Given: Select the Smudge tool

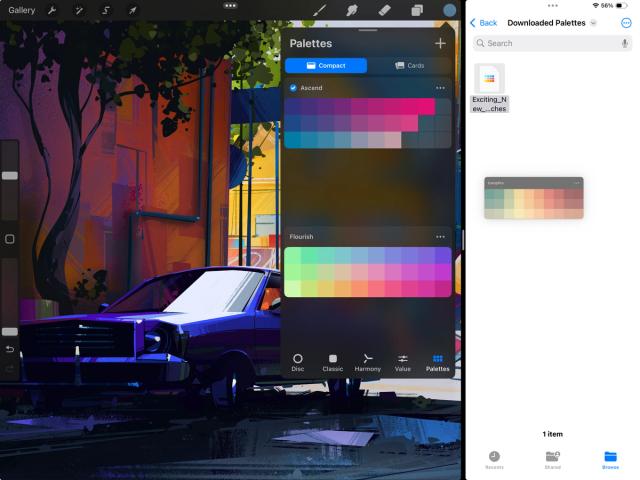Looking at the screenshot, I should click(352, 10).
